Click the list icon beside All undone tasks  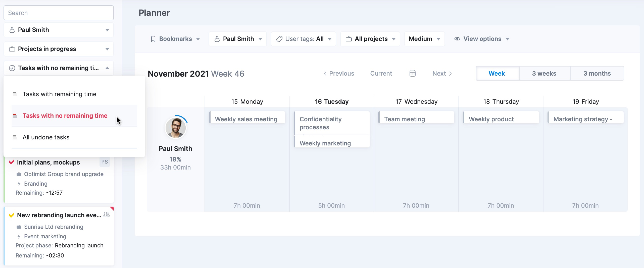click(x=15, y=137)
